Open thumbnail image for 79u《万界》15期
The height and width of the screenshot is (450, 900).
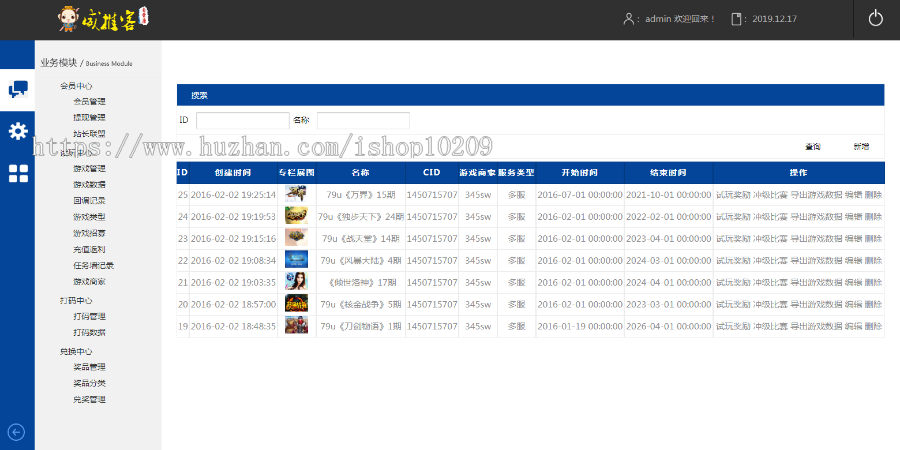click(296, 194)
